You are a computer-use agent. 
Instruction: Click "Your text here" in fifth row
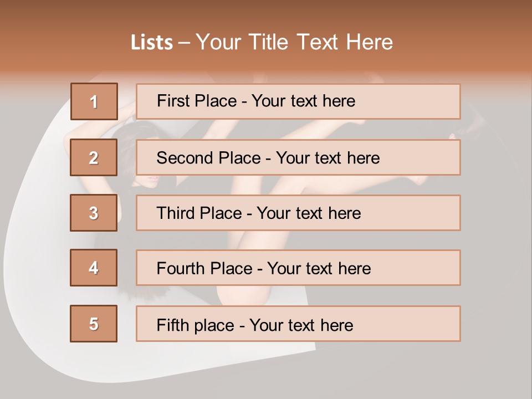301,325
